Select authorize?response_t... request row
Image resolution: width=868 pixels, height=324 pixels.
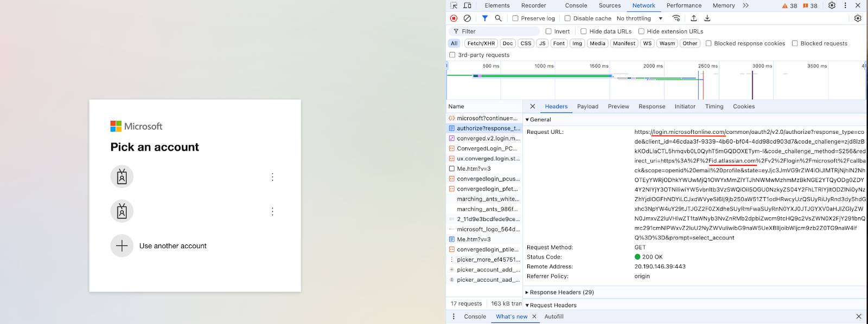tap(484, 128)
